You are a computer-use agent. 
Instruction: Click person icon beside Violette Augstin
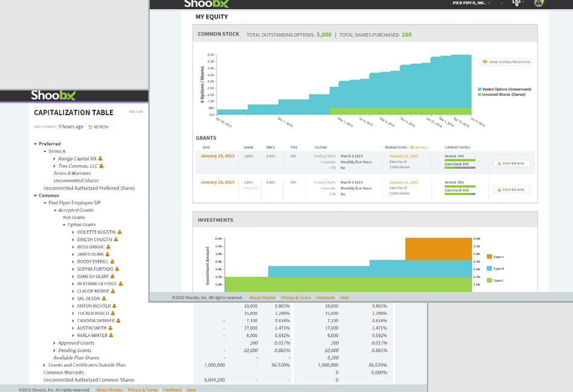click(120, 232)
